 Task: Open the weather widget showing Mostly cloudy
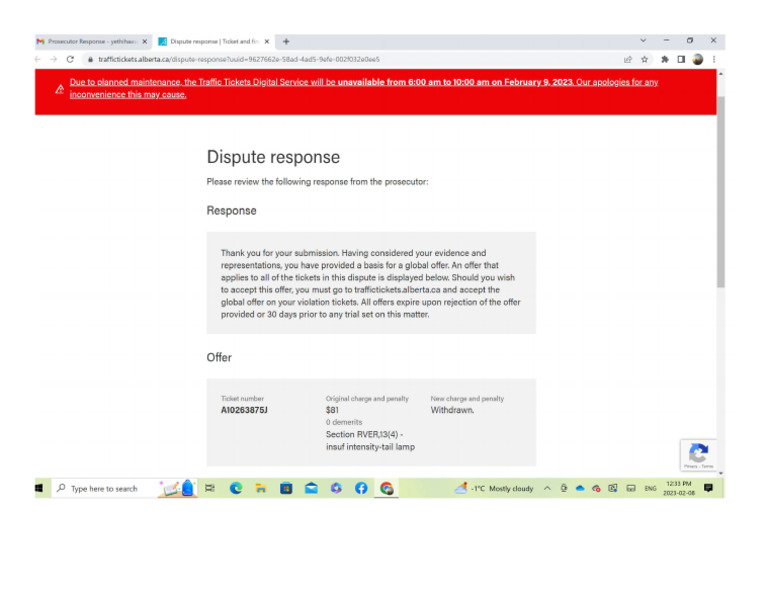(495, 488)
